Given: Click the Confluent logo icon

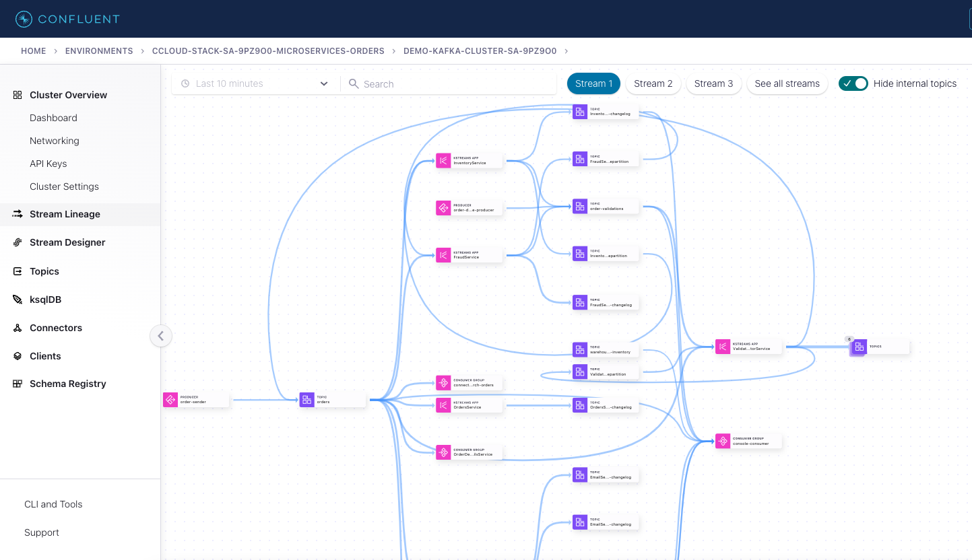Looking at the screenshot, I should coord(24,19).
